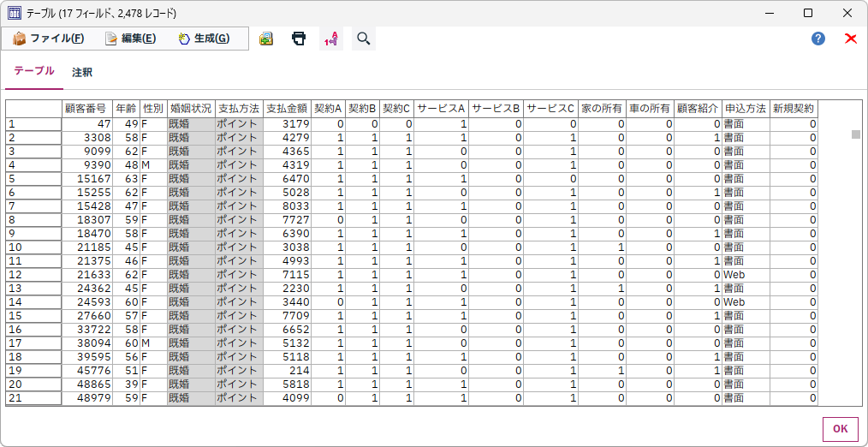Image resolution: width=868 pixels, height=447 pixels.
Task: Click the red X close icon in toolbar
Action: point(850,39)
